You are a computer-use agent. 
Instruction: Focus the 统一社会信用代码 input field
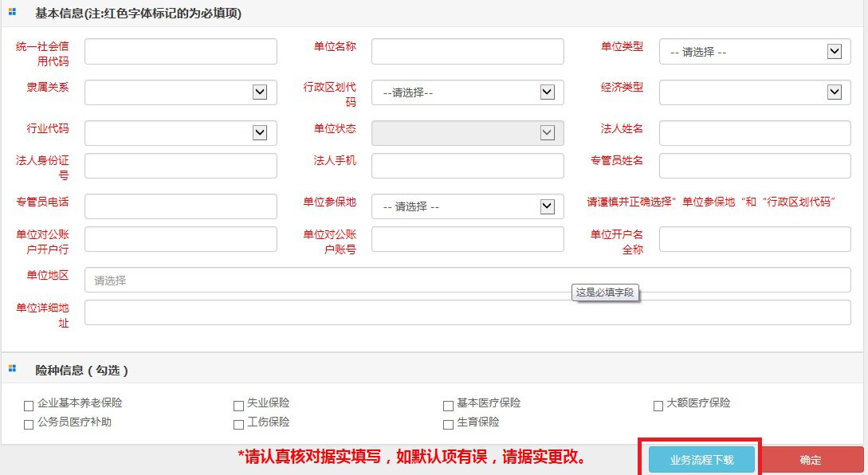180,52
